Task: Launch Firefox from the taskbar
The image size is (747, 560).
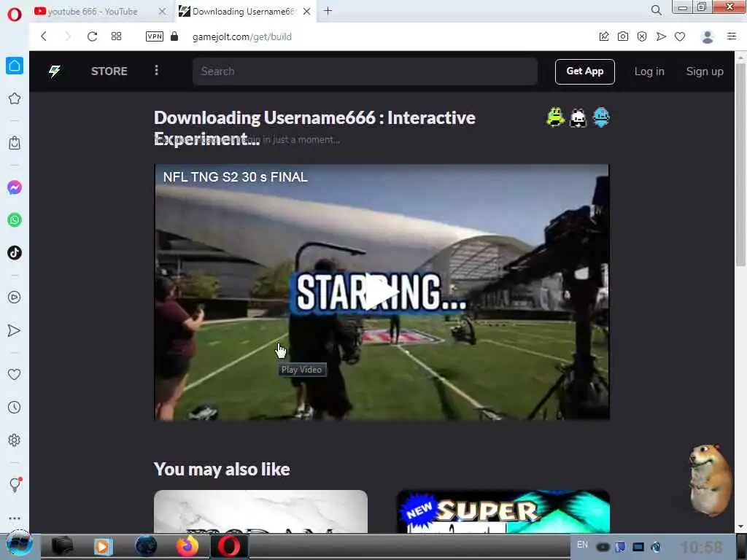Action: 187,546
